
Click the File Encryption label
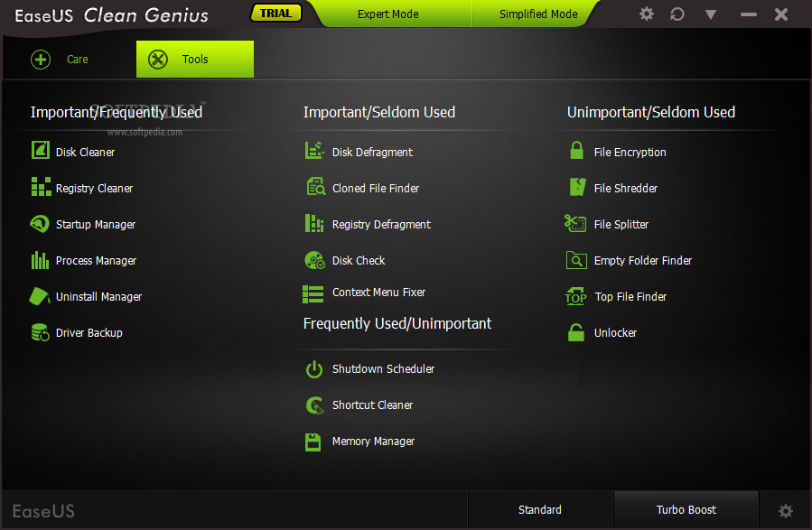[630, 153]
